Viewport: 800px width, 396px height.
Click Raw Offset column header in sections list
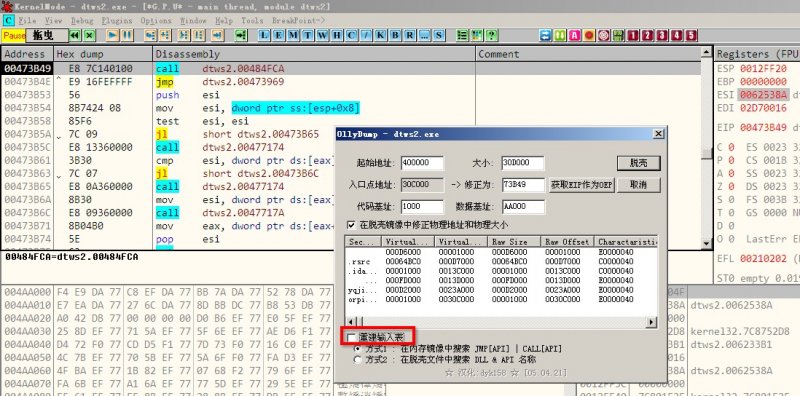[x=566, y=242]
